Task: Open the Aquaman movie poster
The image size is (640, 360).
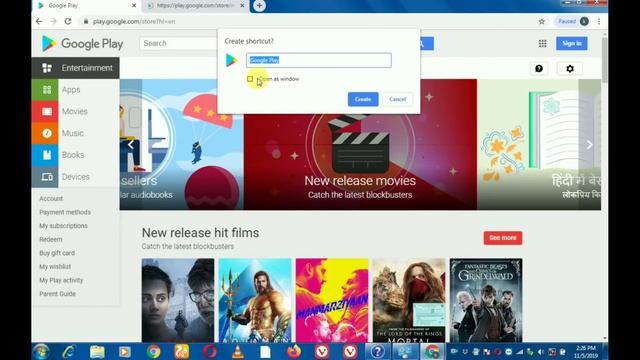Action: pyautogui.click(x=255, y=300)
